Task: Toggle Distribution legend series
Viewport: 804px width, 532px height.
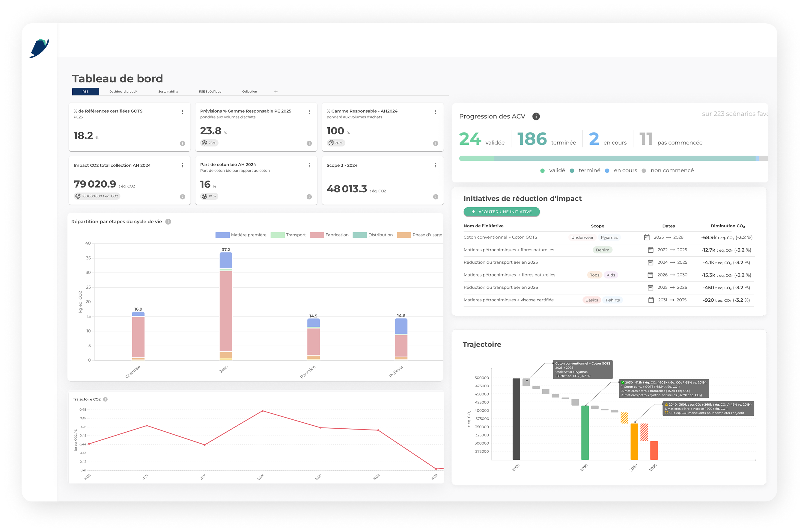Action: coord(373,235)
